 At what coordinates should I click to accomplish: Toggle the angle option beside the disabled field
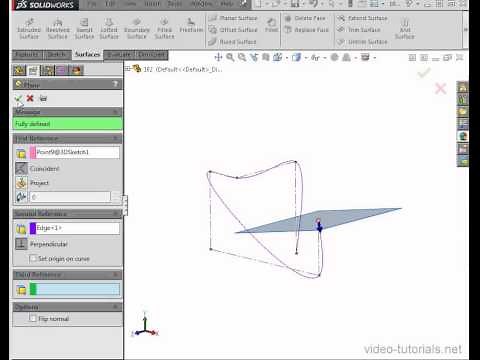coord(21,197)
